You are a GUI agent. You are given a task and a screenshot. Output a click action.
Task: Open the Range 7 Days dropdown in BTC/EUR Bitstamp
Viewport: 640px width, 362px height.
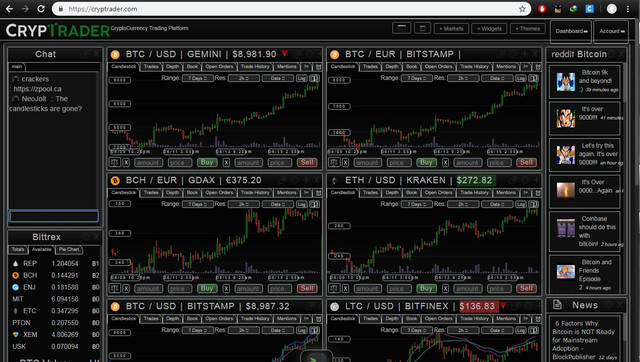(x=416, y=78)
